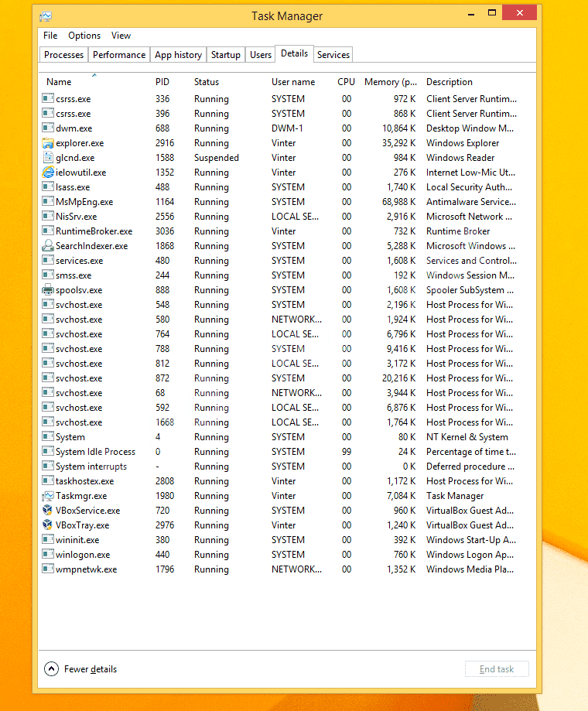
Task: Sort by the CPU column header
Action: 346,81
